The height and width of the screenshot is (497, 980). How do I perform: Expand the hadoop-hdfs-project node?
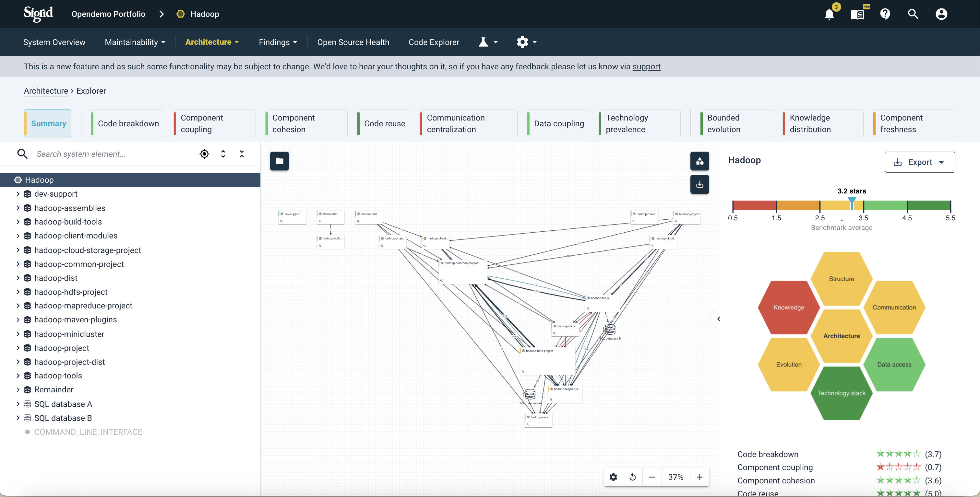pyautogui.click(x=18, y=292)
